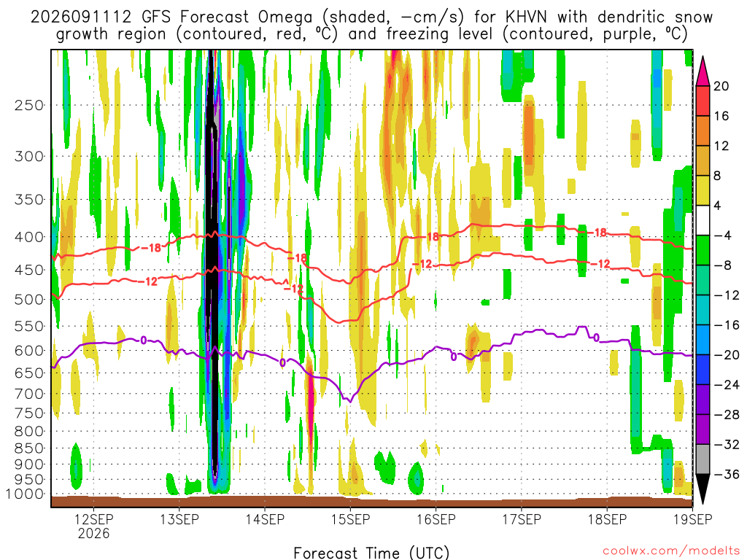Click the orange colorbar swatch below 16
Image resolution: width=747 pixels, height=560 pixels.
click(x=703, y=131)
